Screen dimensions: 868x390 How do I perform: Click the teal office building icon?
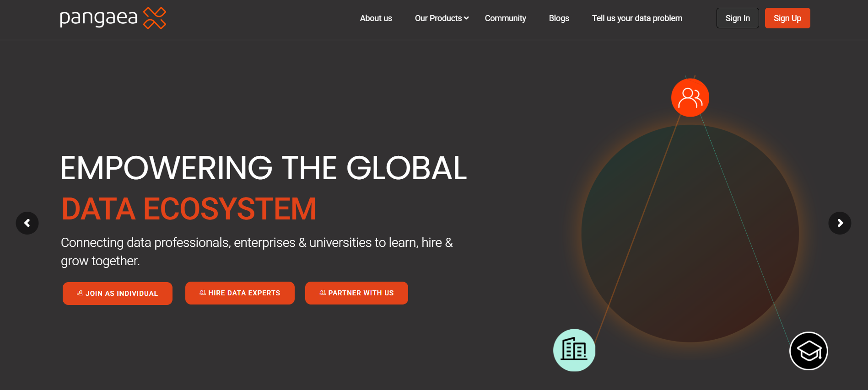(x=574, y=350)
